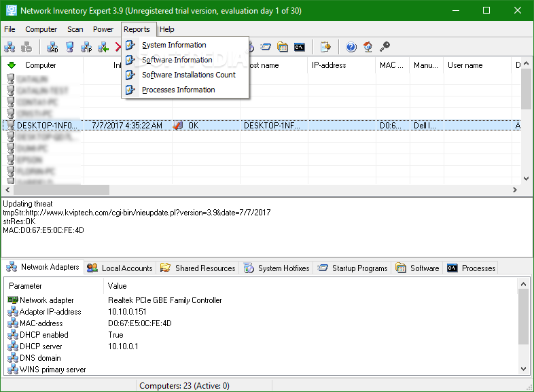
Task: Switch to the Shared Resources tab
Action: pyautogui.click(x=198, y=268)
